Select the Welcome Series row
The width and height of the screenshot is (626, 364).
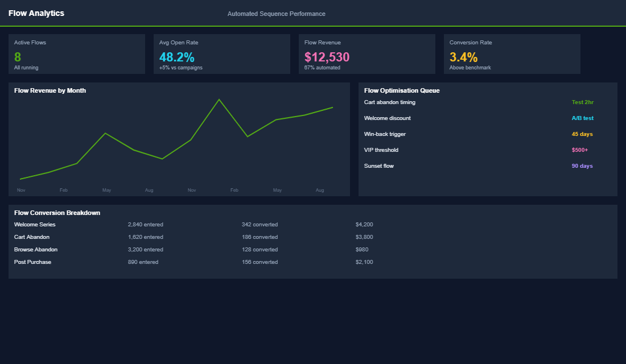(x=35, y=224)
